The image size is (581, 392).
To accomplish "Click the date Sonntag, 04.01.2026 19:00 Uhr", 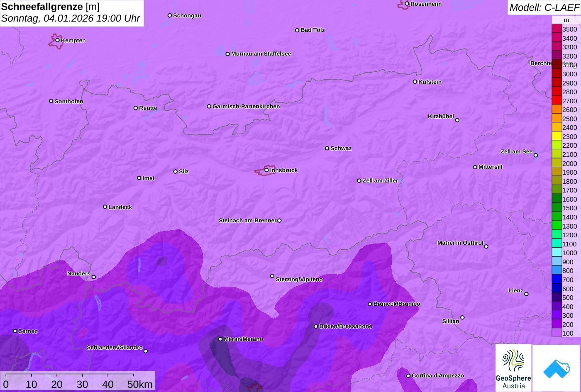I will (x=71, y=19).
